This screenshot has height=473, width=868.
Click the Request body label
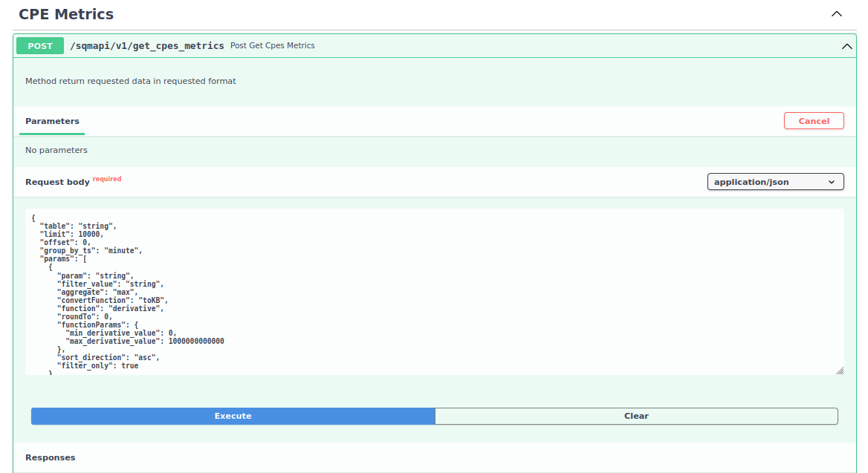57,182
